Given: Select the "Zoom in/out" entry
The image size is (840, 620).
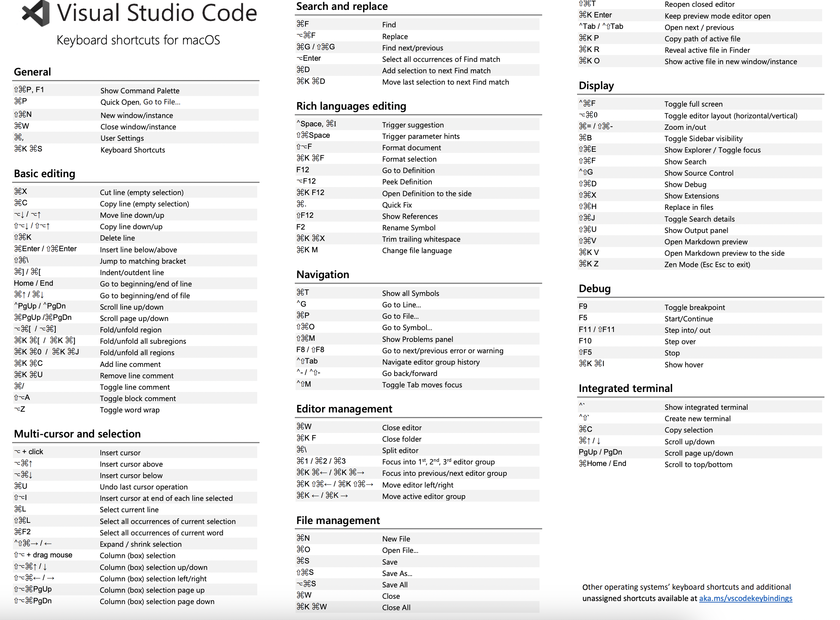Looking at the screenshot, I should 685,127.
